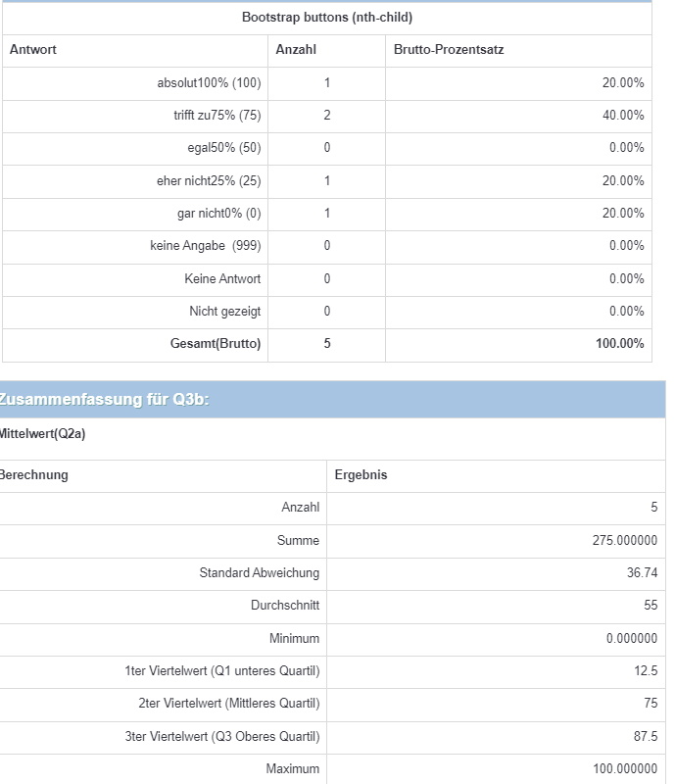
Task: Click the 'Anzahl' column header
Action: pyautogui.click(x=296, y=50)
